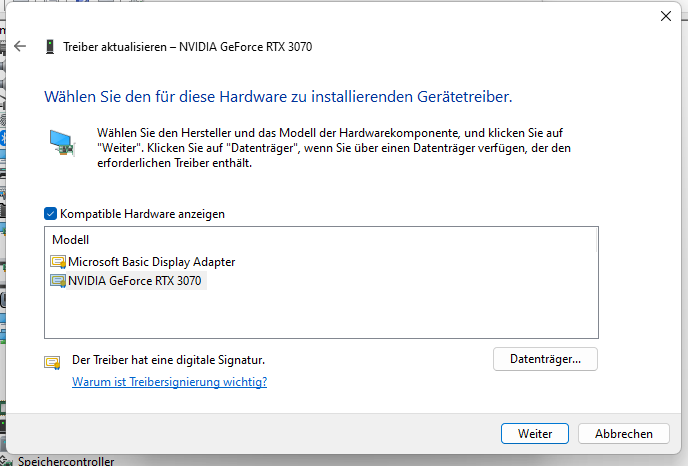Click Abbrechen to cancel
The width and height of the screenshot is (688, 466).
pyautogui.click(x=624, y=434)
